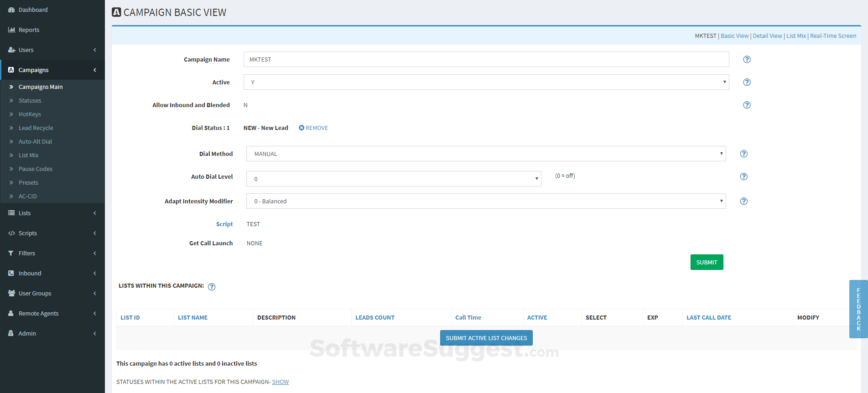Switch to Detail View link

click(x=767, y=36)
